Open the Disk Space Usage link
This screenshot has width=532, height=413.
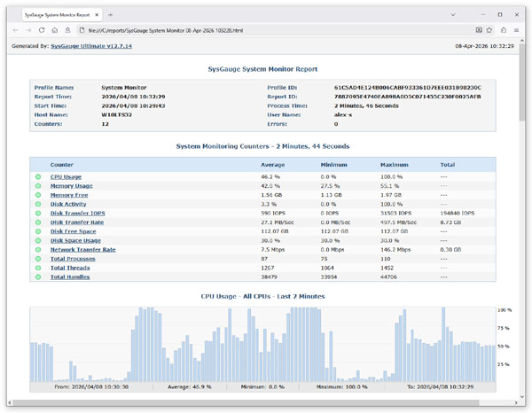click(75, 241)
